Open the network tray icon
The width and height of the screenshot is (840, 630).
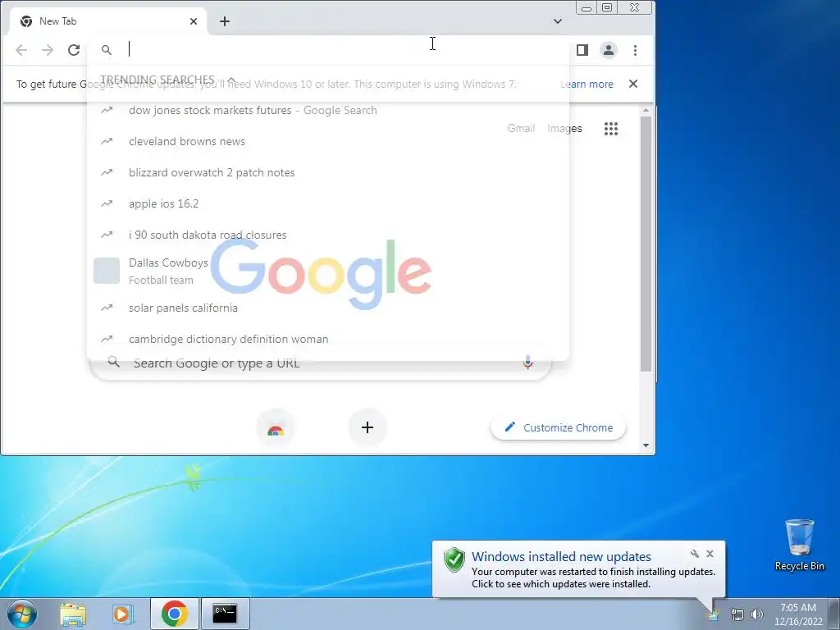737,614
